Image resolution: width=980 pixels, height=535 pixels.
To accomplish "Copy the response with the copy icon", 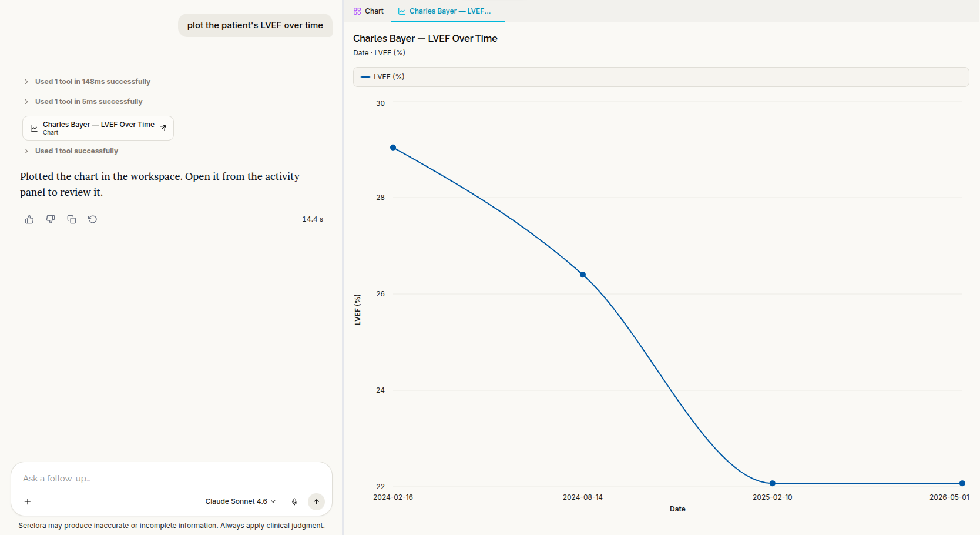I will pos(72,219).
